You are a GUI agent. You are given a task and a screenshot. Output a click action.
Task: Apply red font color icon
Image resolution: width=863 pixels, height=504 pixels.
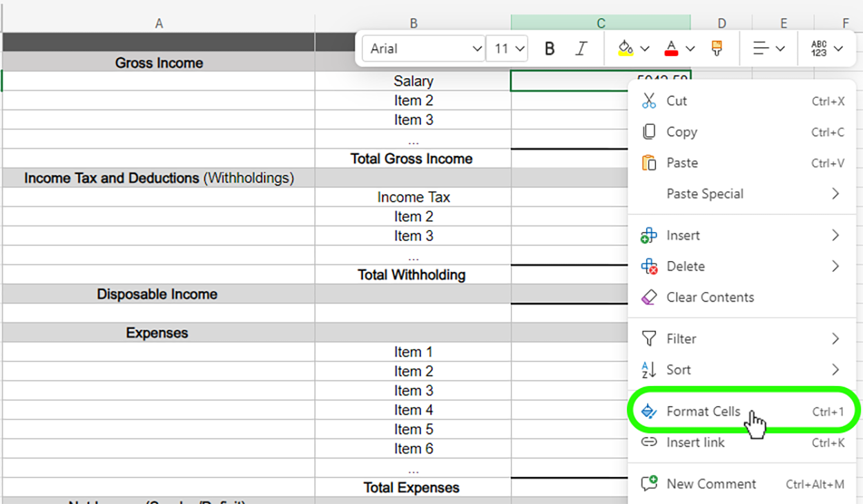(x=670, y=48)
